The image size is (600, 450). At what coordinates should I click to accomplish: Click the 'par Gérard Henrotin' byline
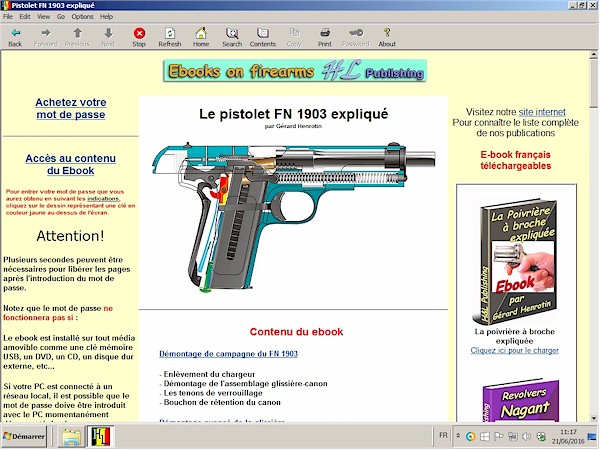point(293,126)
